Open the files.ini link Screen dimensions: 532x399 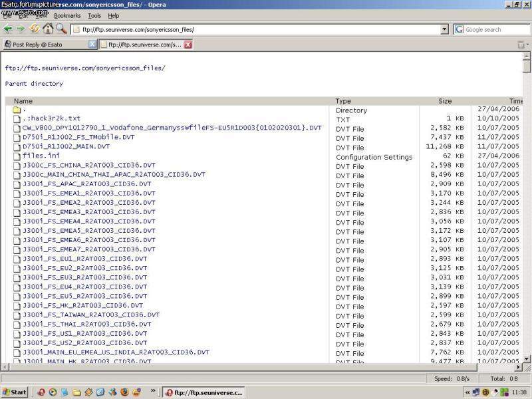click(41, 156)
